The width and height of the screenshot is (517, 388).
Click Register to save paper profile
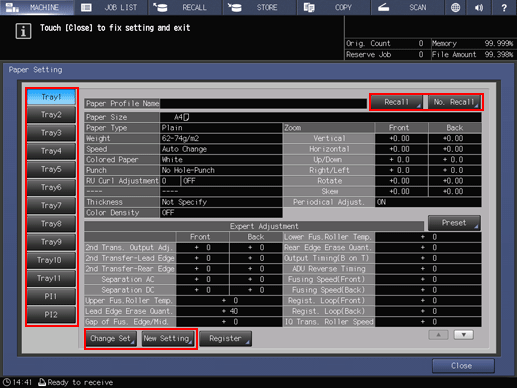coord(225,339)
